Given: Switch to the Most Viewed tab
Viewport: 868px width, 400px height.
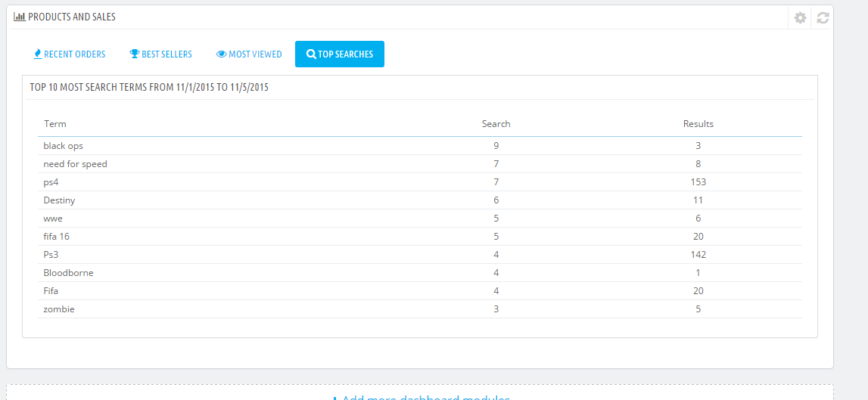Looking at the screenshot, I should pyautogui.click(x=248, y=54).
